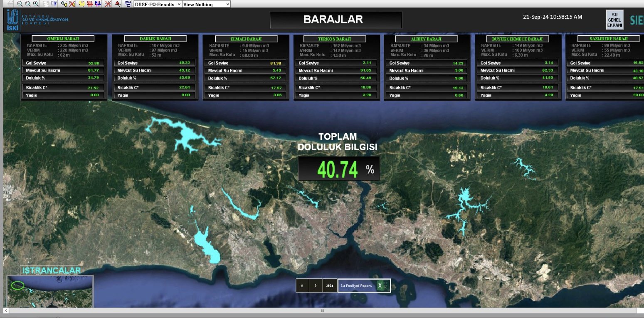Screen dimensions: 644x318
Task: Click the cascading windows toolbar icon
Action: point(128,4)
